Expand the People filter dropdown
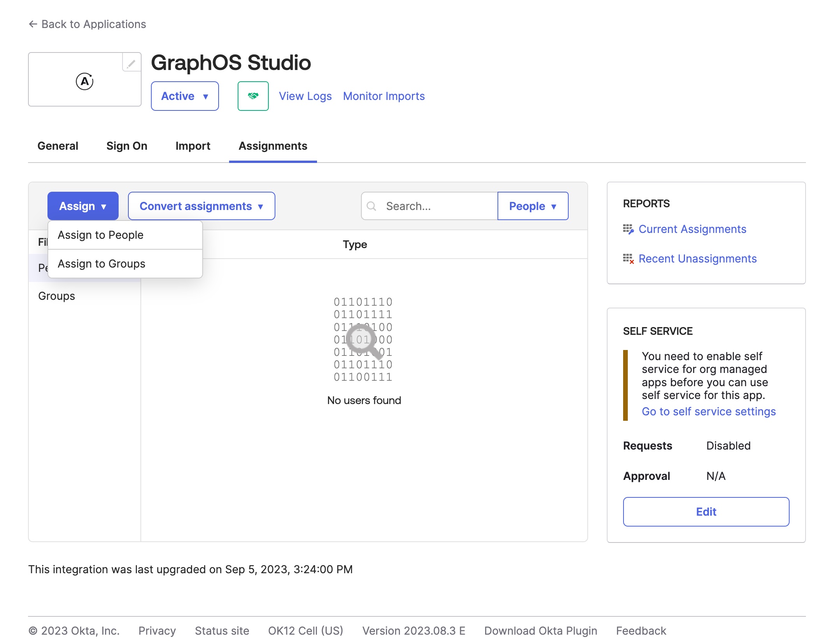The width and height of the screenshot is (839, 644). pos(532,206)
